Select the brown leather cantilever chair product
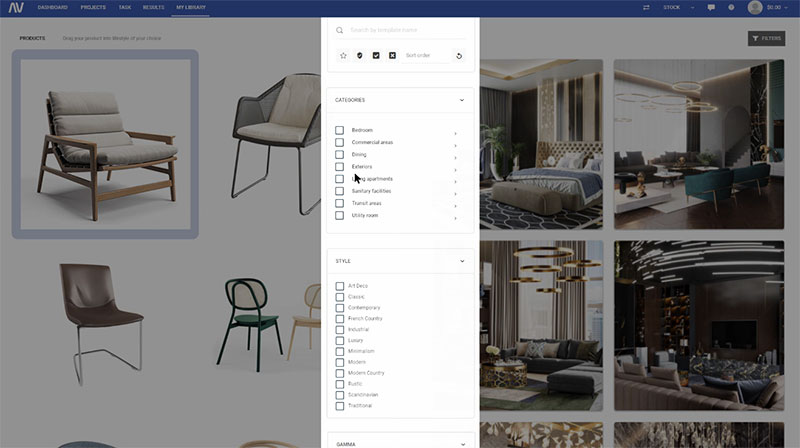This screenshot has width=800, height=448. coord(102,323)
